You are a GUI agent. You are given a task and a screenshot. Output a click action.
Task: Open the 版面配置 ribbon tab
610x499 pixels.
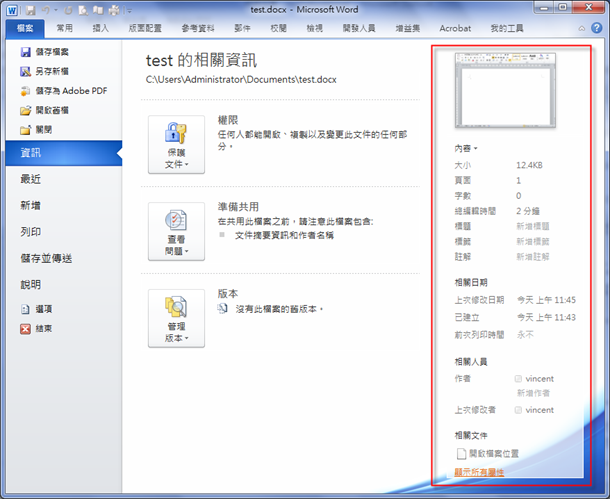point(145,28)
